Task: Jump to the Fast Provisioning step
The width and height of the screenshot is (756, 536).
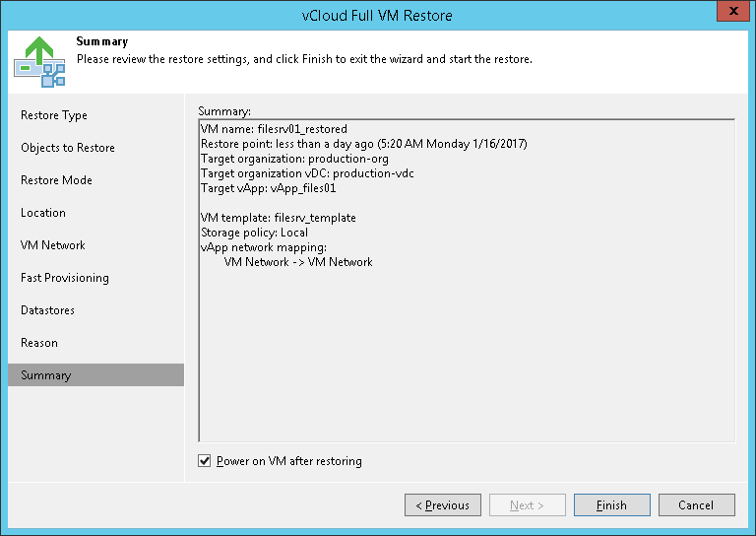Action: pos(65,278)
